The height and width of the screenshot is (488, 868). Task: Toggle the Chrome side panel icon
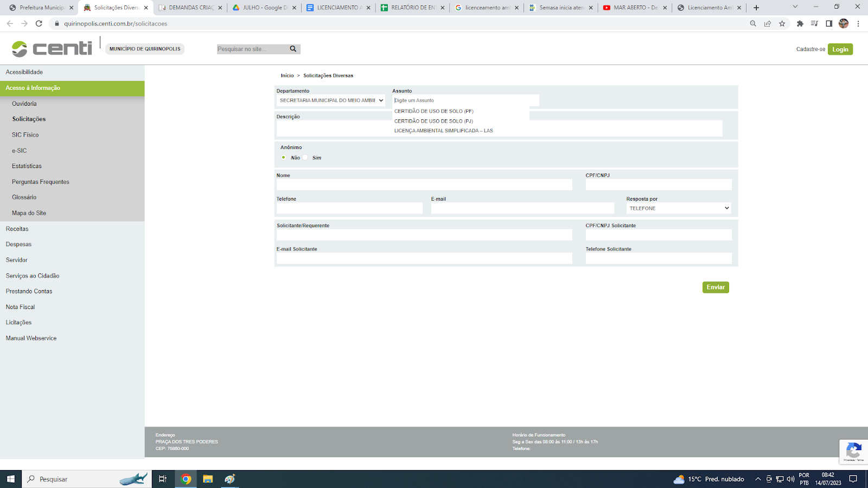coord(829,23)
